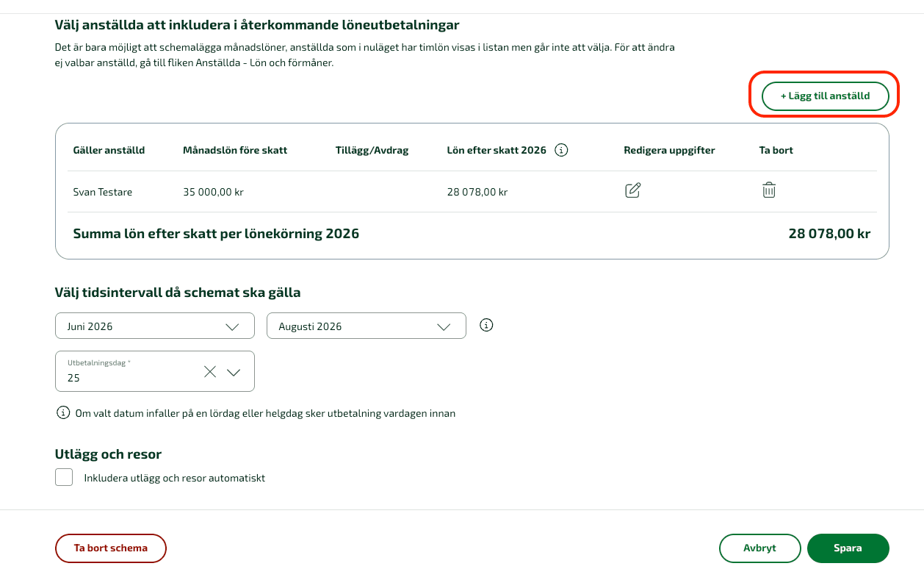Click the Ta bort column header

click(776, 150)
